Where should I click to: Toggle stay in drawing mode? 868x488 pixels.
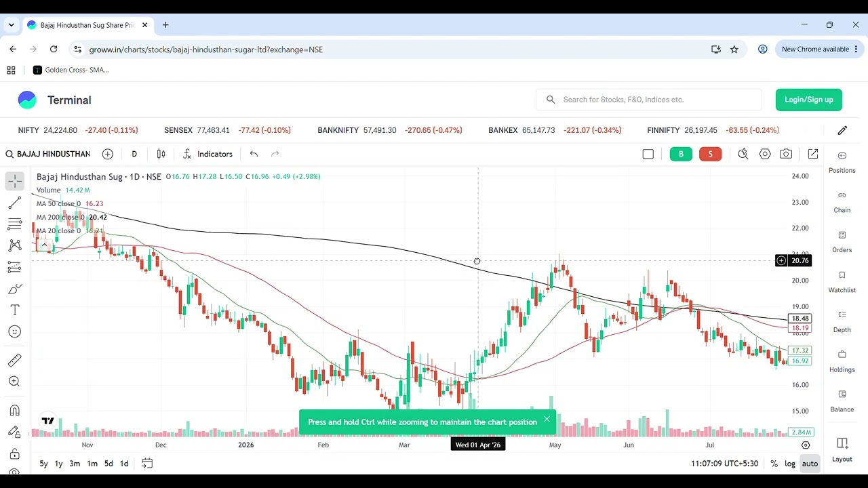click(x=14, y=432)
